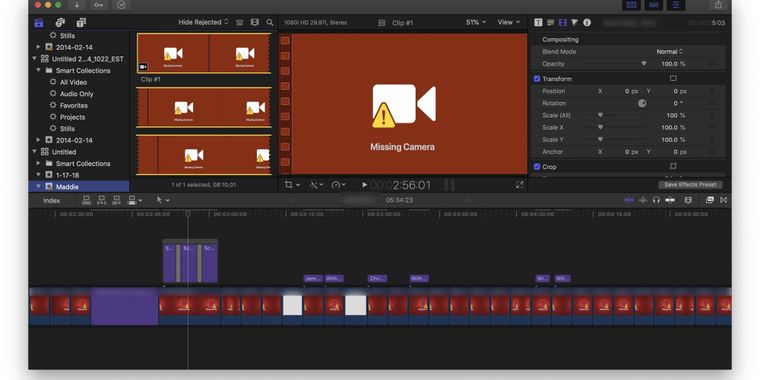Expand the first 2014-02-14 event
Viewport: 760px width, 380px height.
[x=38, y=47]
